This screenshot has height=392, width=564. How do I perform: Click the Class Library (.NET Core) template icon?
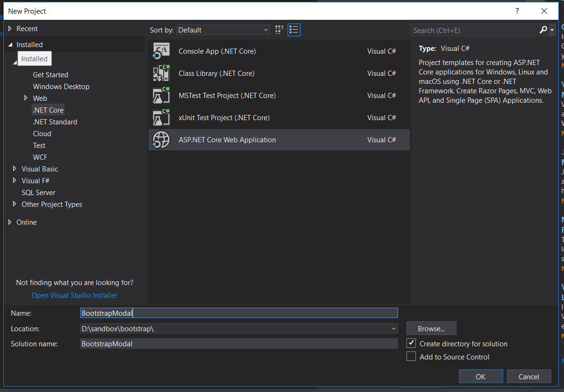tap(161, 73)
